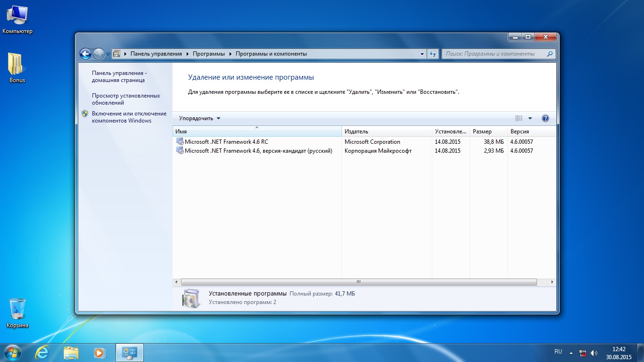The width and height of the screenshot is (644, 362).
Task: Select 'Программы' breadcrumb in address bar
Action: point(209,54)
